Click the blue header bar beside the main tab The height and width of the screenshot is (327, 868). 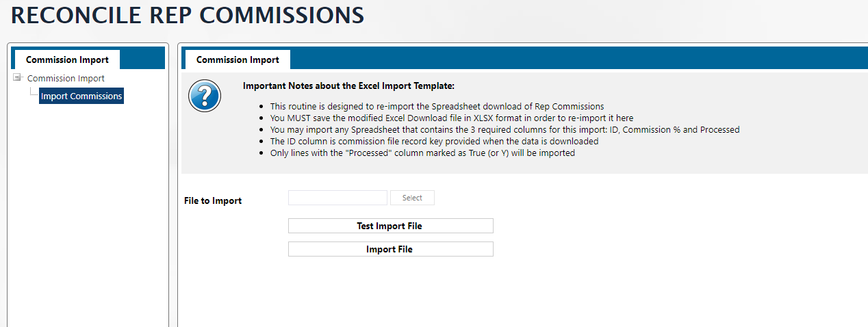click(575, 60)
